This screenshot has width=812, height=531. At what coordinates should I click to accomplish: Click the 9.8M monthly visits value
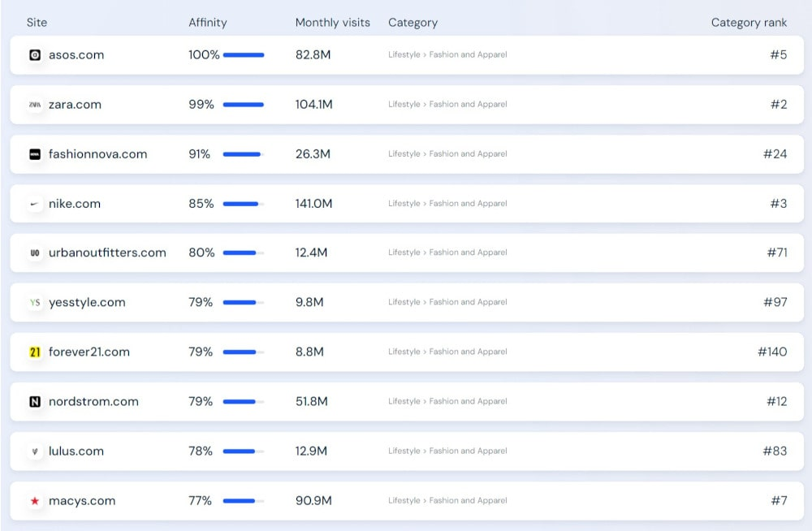point(309,303)
